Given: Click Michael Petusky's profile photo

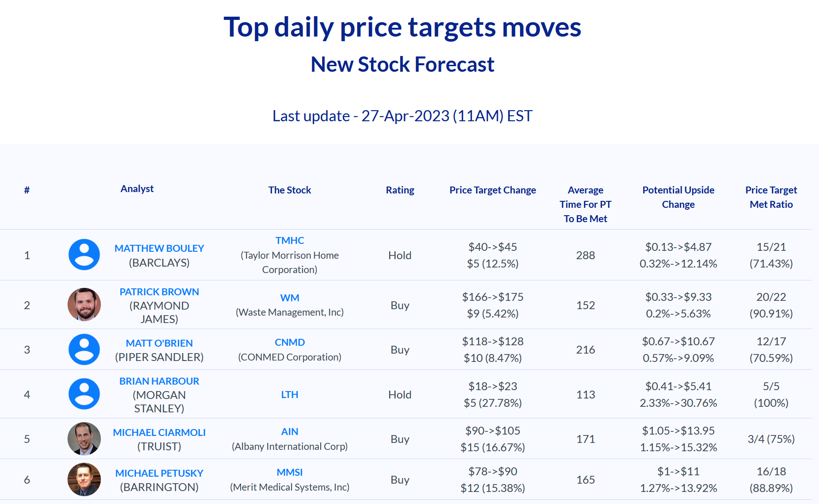Looking at the screenshot, I should tap(84, 479).
